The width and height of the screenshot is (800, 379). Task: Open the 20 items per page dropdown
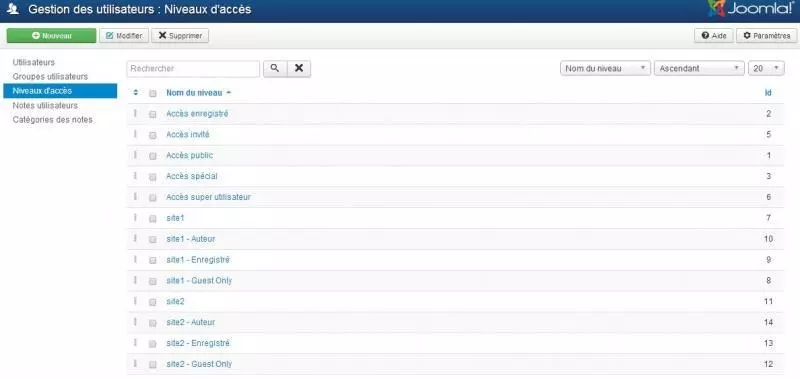pyautogui.click(x=766, y=68)
